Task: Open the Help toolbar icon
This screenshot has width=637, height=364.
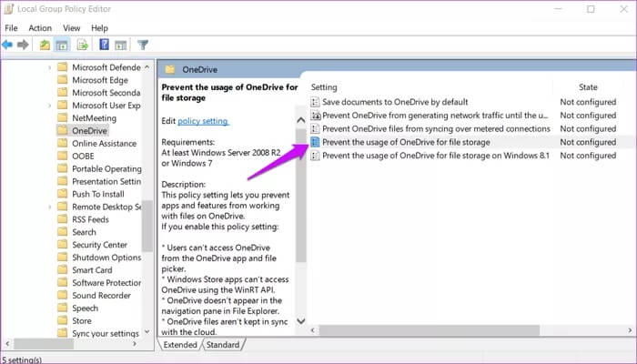Action: tap(104, 45)
